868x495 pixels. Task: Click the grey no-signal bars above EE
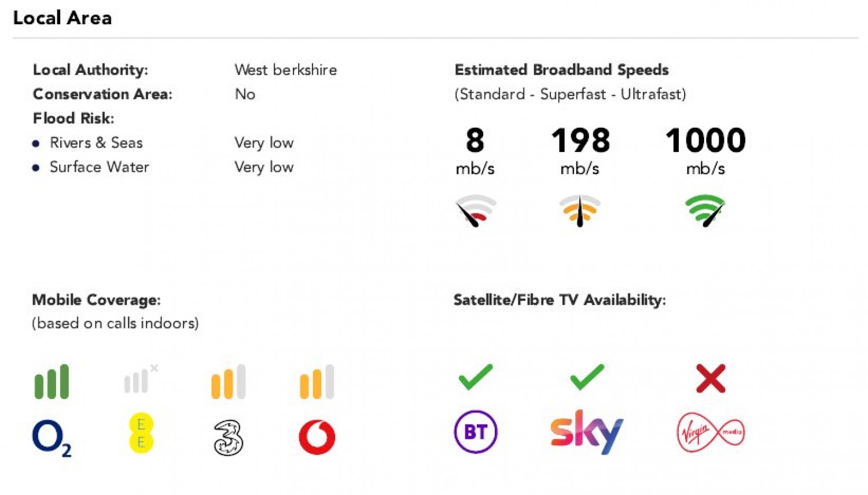coord(140,379)
